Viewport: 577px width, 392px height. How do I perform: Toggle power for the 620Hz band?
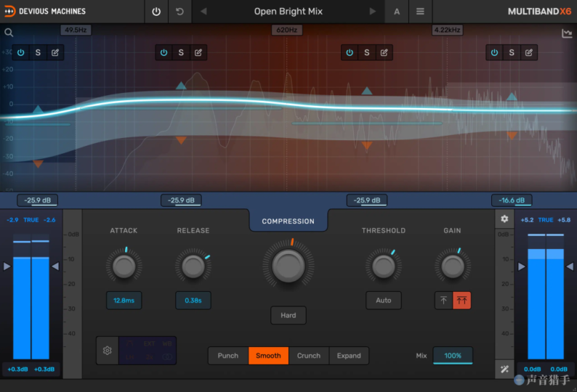point(350,52)
